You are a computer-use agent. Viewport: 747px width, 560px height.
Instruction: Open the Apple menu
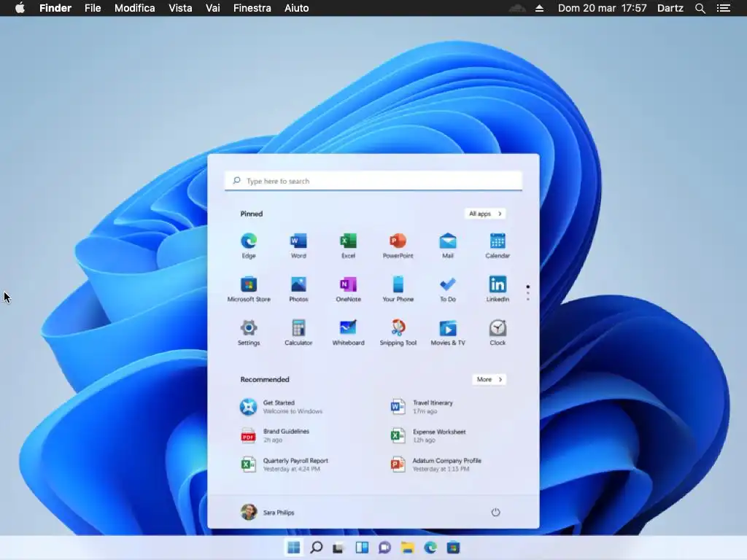point(20,8)
